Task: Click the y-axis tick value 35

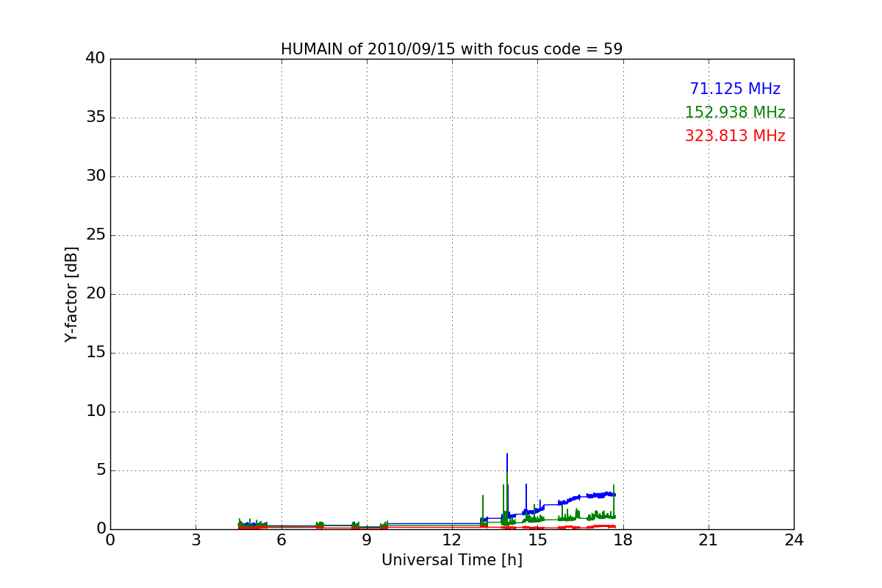Action: tap(96, 118)
